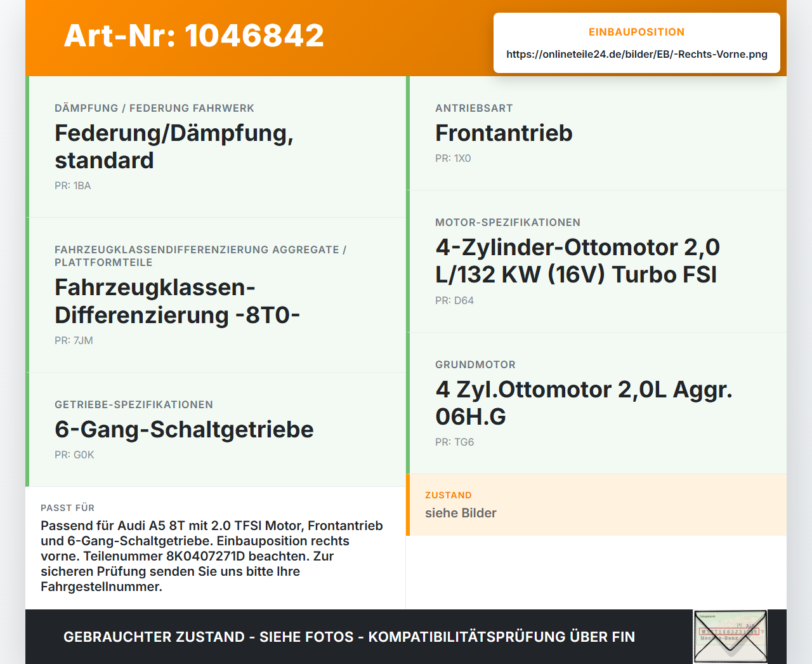Select the 'siehe Bilder' condition text

tap(461, 513)
